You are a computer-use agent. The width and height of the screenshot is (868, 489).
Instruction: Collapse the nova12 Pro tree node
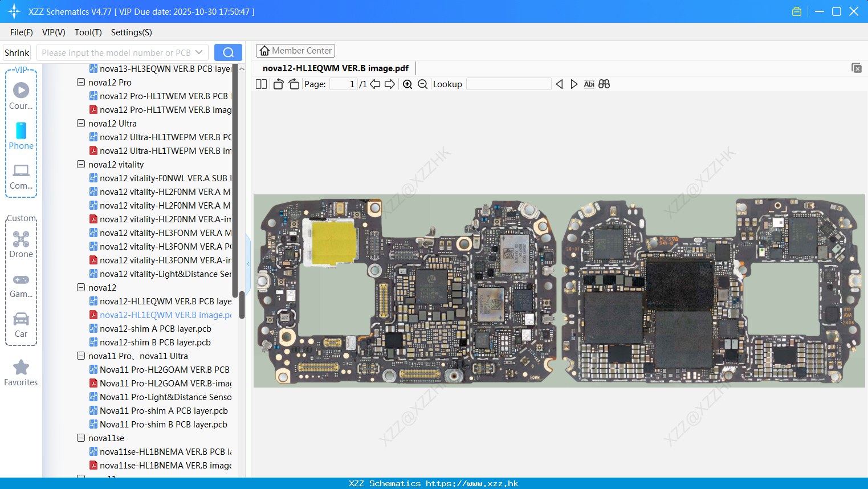click(81, 82)
